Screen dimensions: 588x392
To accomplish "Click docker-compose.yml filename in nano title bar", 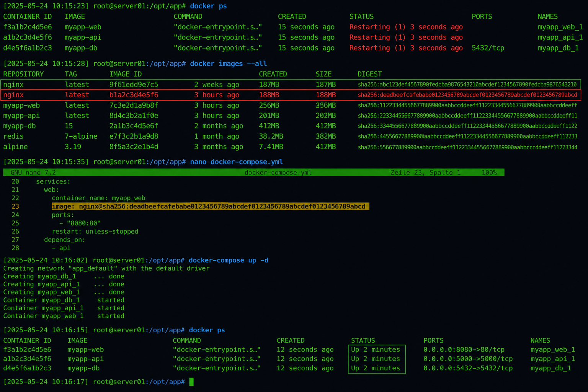I will 278,173.
